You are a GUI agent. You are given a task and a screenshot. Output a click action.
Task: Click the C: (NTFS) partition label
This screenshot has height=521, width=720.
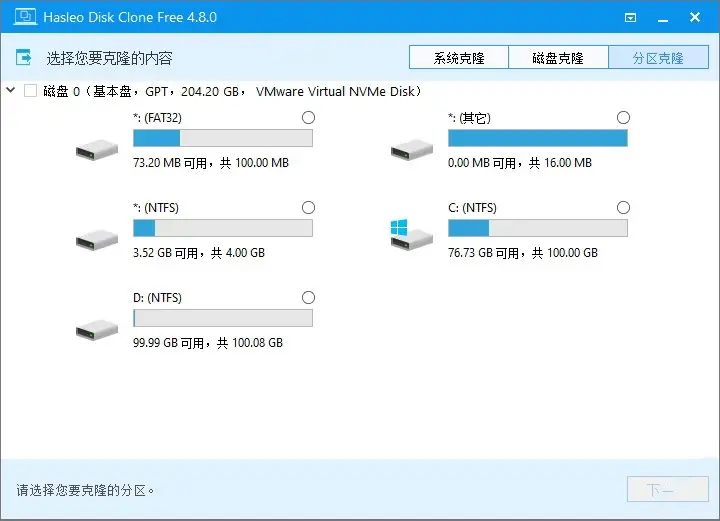click(x=472, y=208)
